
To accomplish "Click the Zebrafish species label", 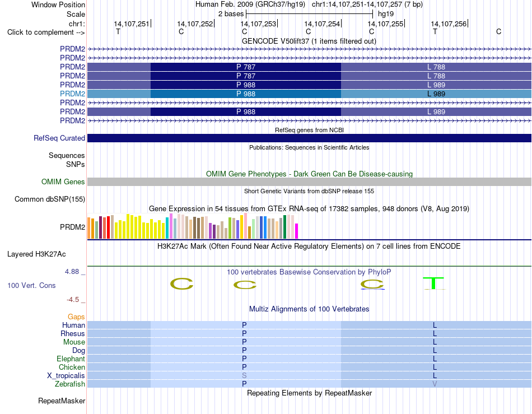I will pyautogui.click(x=69, y=384).
